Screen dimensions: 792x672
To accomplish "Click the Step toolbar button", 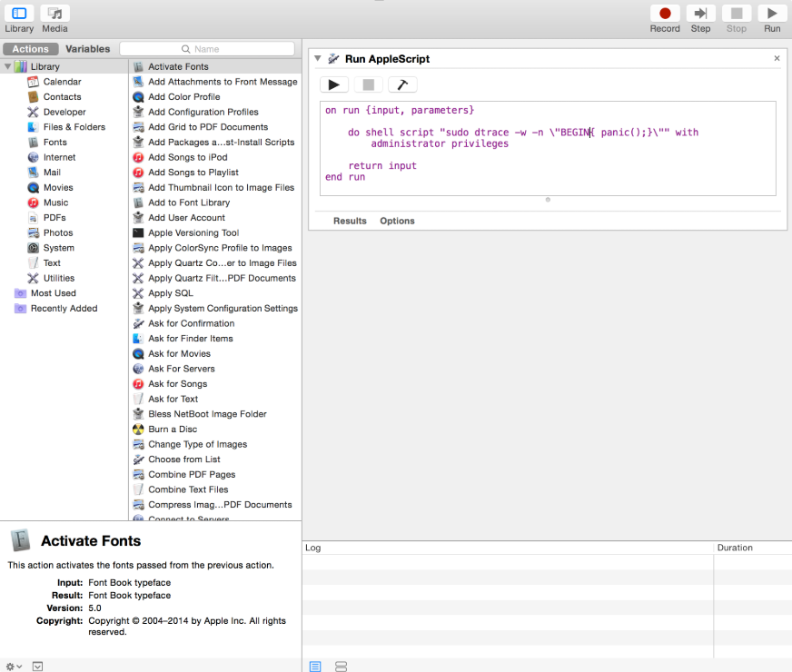I will pos(700,19).
